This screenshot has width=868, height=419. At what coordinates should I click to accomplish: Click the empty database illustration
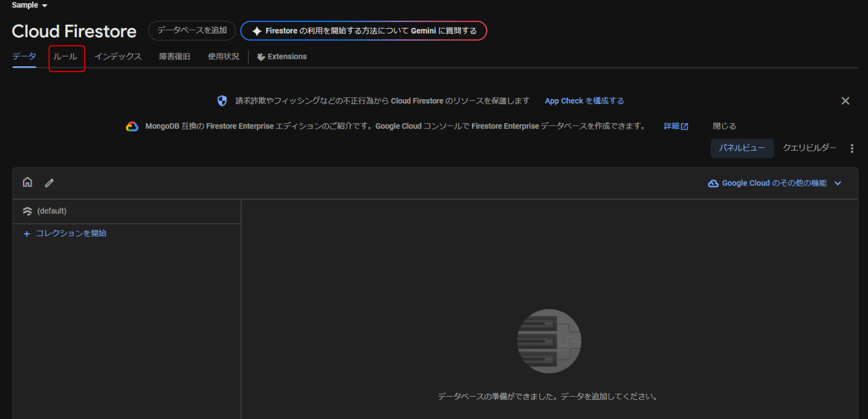click(549, 341)
